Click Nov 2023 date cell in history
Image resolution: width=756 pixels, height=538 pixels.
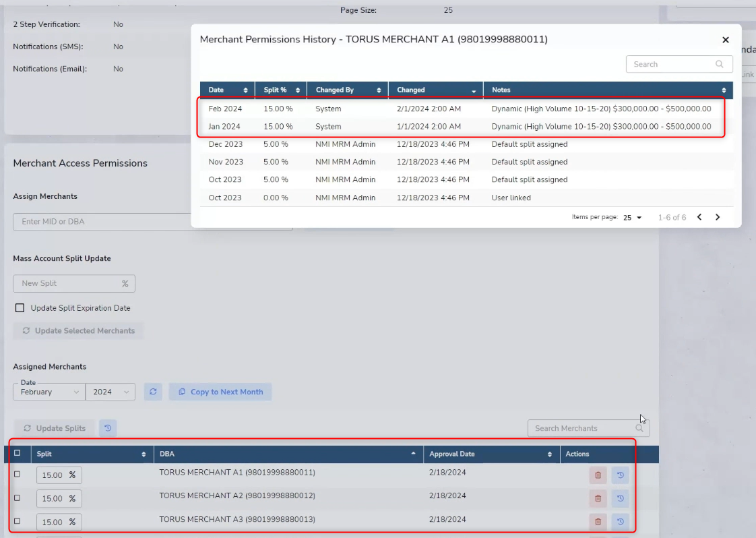pyautogui.click(x=226, y=162)
